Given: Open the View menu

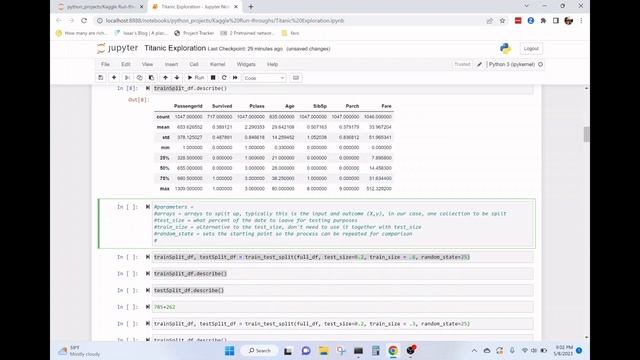Looking at the screenshot, I should 147,64.
